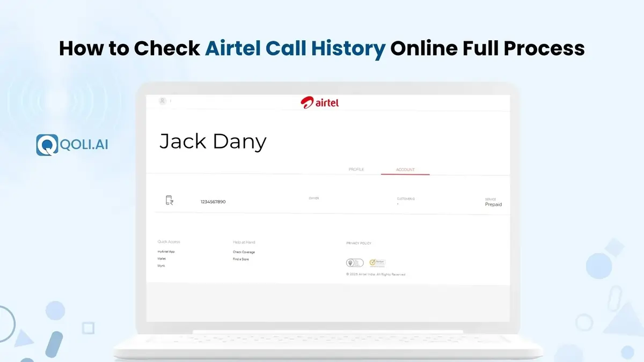
Task: Open the Check Coverage link
Action: tap(244, 252)
